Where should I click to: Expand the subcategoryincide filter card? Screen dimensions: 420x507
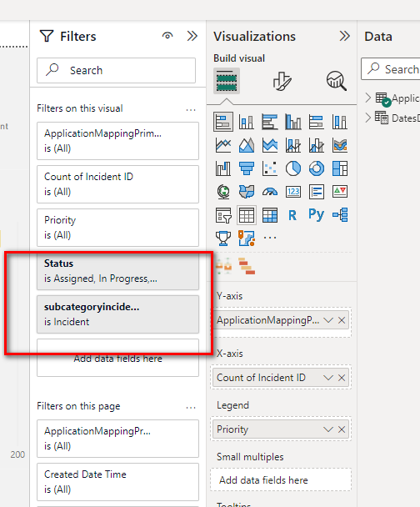[118, 314]
